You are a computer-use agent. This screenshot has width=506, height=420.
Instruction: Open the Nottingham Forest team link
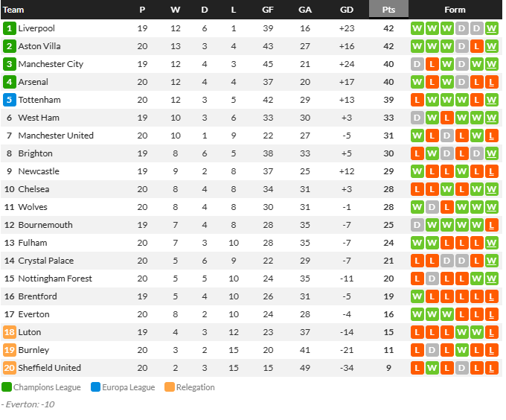[55, 279]
